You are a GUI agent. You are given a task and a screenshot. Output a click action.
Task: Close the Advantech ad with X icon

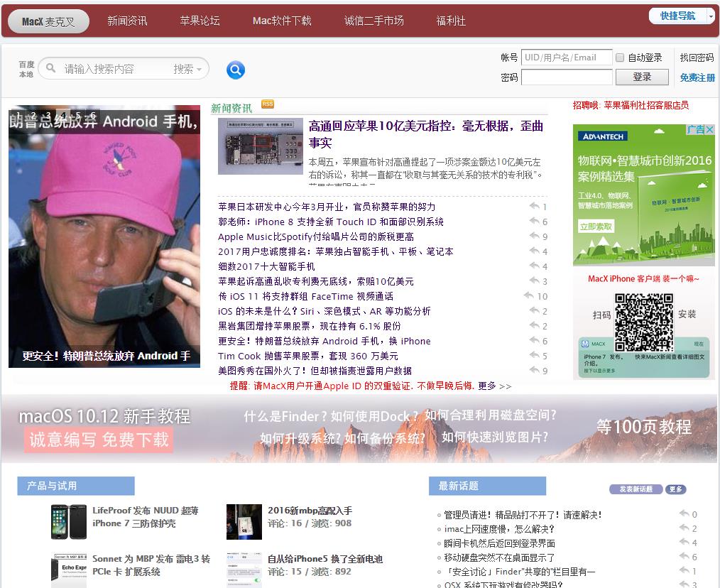pyautogui.click(x=709, y=129)
